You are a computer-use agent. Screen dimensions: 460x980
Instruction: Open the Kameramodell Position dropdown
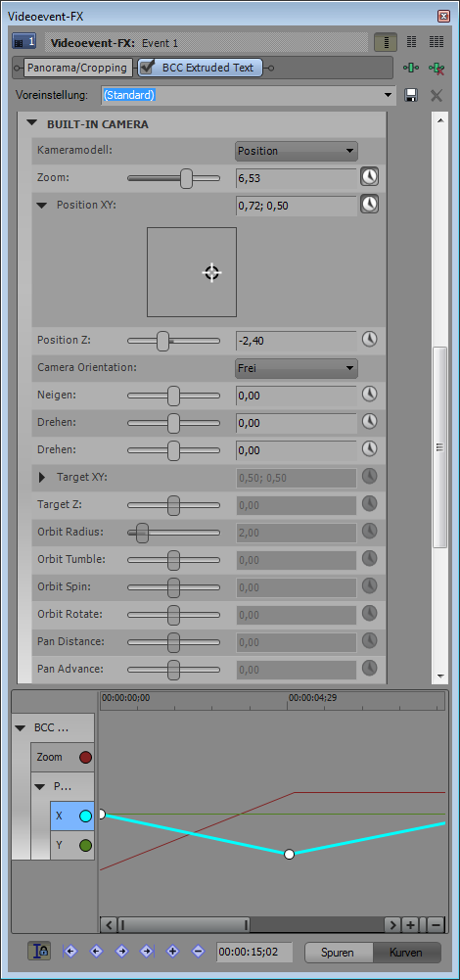(x=297, y=151)
